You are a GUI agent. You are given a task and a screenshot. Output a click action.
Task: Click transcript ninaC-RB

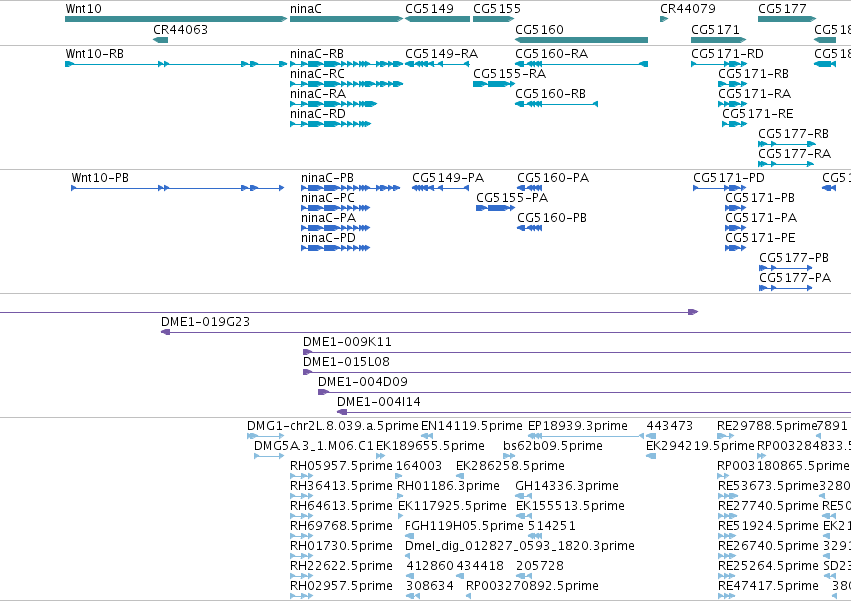[x=347, y=64]
